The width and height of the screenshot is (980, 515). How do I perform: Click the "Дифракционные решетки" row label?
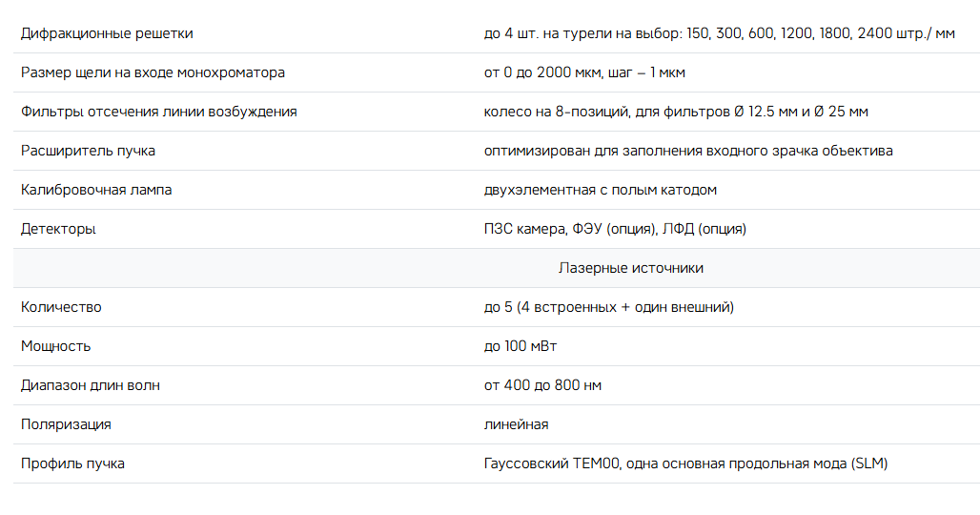(107, 33)
